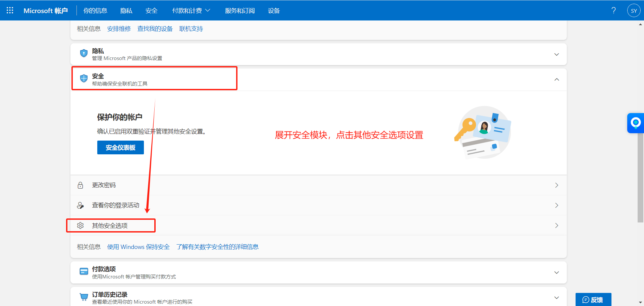Click the 更改密码 row text
Image resolution: width=644 pixels, height=306 pixels.
click(104, 185)
